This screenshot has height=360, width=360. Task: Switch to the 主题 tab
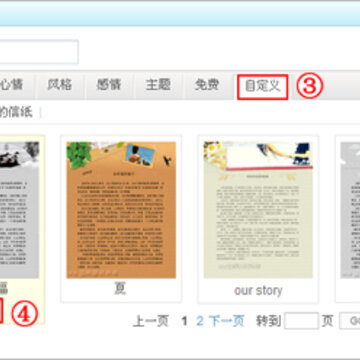tap(158, 85)
